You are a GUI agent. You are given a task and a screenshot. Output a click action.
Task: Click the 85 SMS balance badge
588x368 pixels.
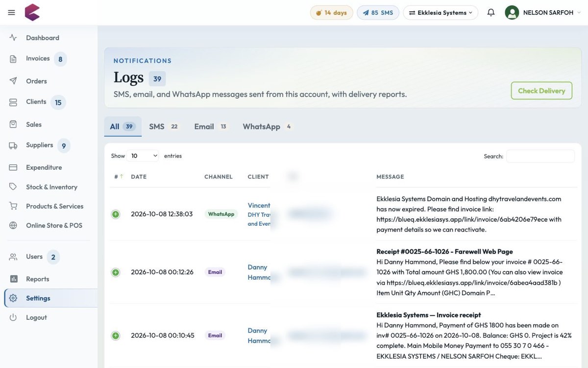point(378,13)
